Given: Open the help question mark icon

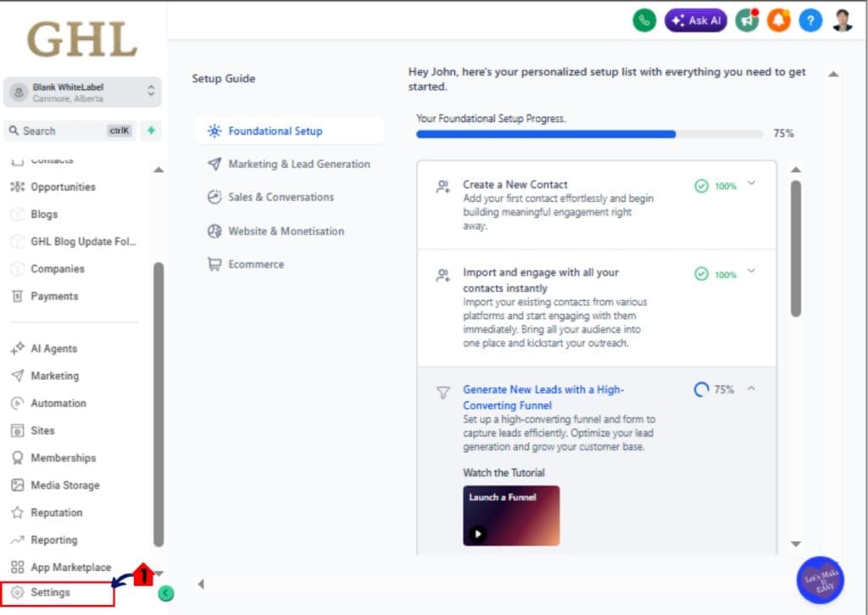Looking at the screenshot, I should [810, 20].
